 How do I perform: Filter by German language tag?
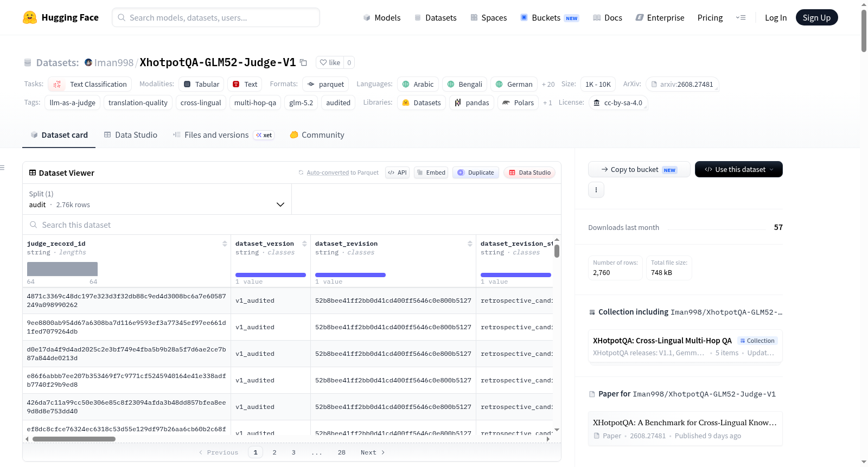pyautogui.click(x=514, y=84)
